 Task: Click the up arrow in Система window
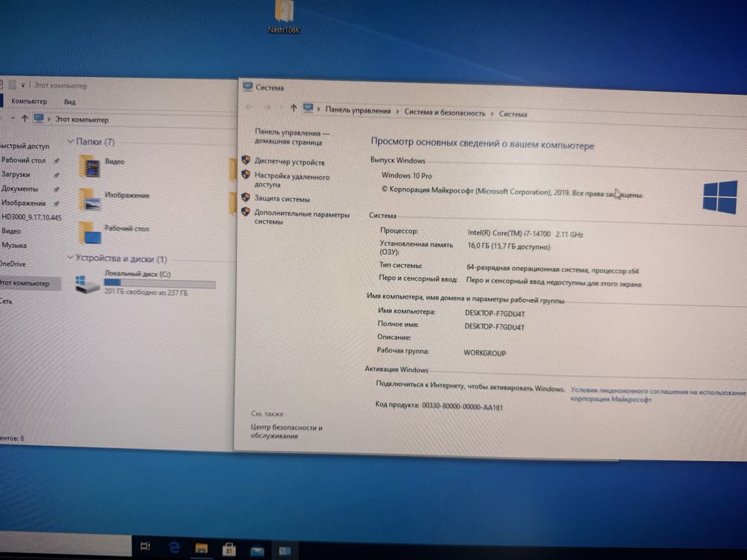tap(294, 108)
